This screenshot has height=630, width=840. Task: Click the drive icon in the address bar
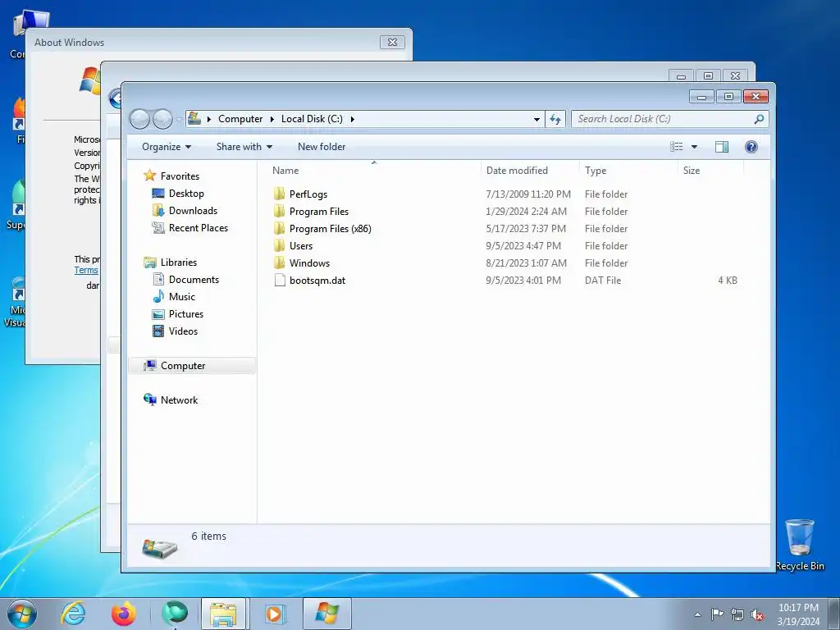coord(194,118)
